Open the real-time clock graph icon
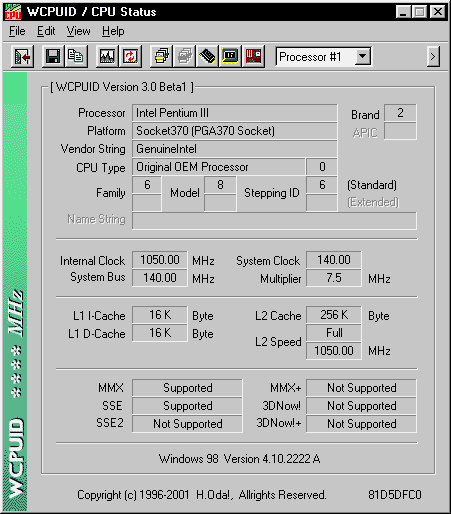Image resolution: width=451 pixels, height=514 pixels. coord(107,56)
